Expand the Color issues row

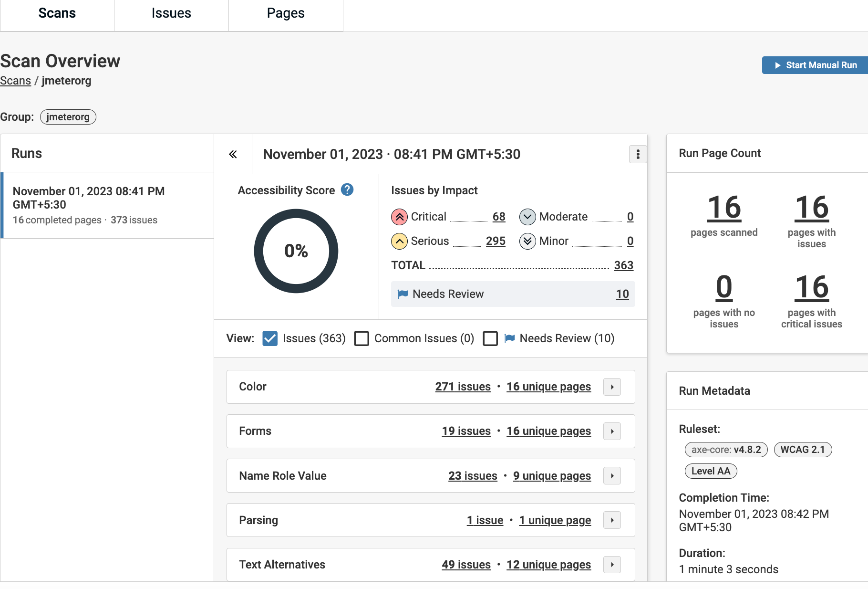(612, 387)
